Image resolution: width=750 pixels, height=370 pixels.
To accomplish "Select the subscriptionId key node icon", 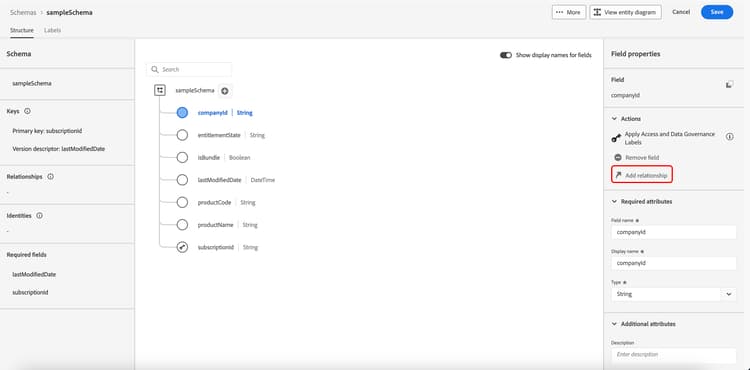I will click(x=182, y=247).
